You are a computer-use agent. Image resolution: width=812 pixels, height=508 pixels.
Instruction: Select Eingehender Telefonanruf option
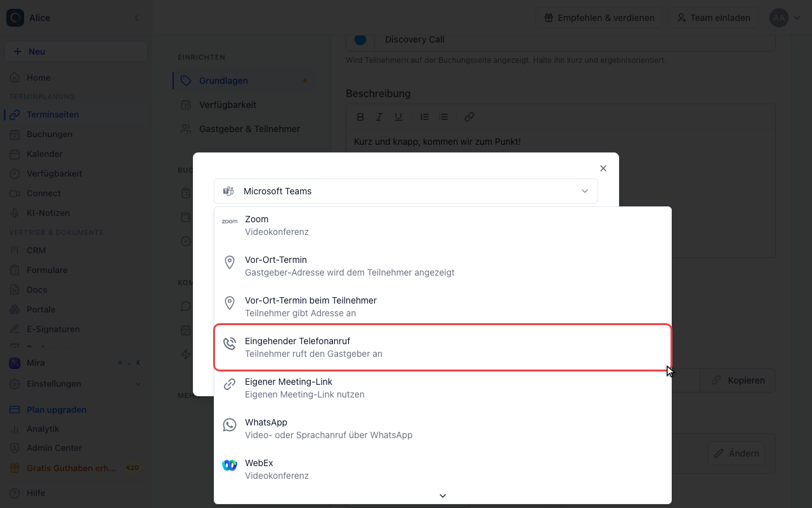coord(443,347)
